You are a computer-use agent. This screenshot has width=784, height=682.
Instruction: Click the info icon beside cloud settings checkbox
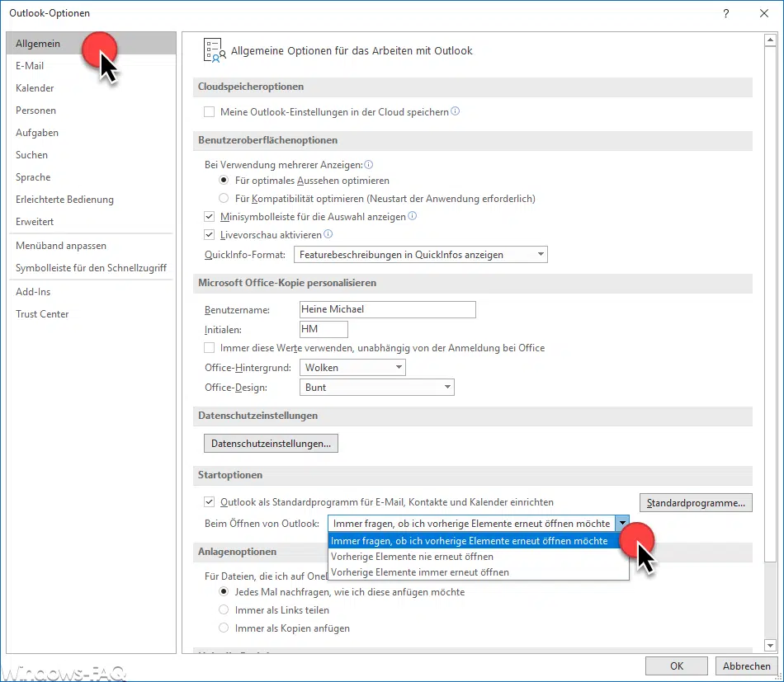coord(455,111)
